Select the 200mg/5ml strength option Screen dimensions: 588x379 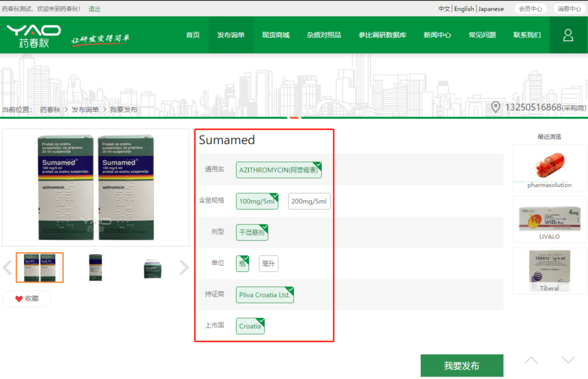(x=309, y=201)
